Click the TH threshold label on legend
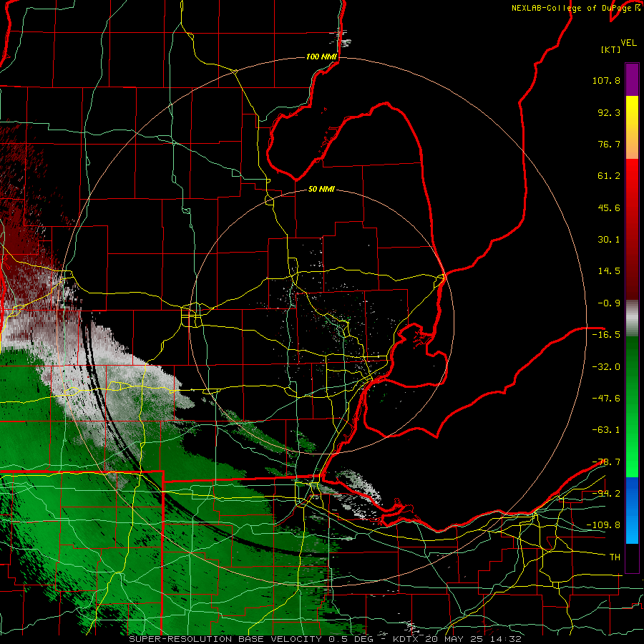 click(615, 557)
